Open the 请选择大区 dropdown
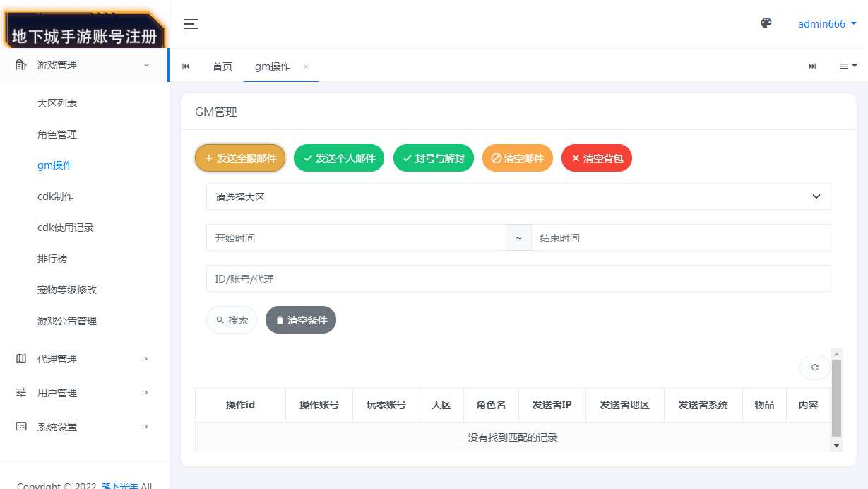868x489 pixels. click(x=518, y=196)
